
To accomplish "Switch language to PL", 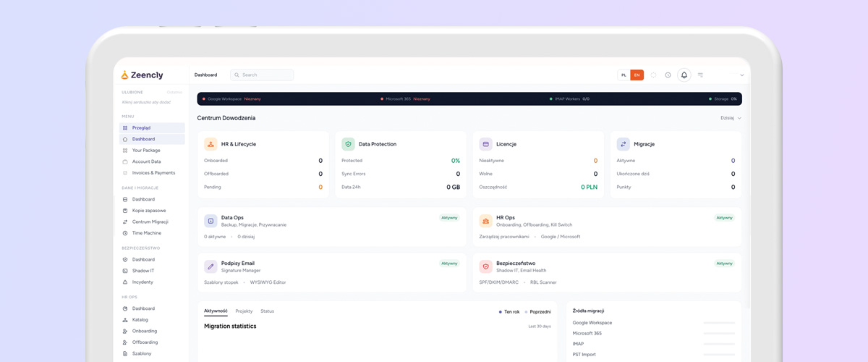I will click(624, 75).
